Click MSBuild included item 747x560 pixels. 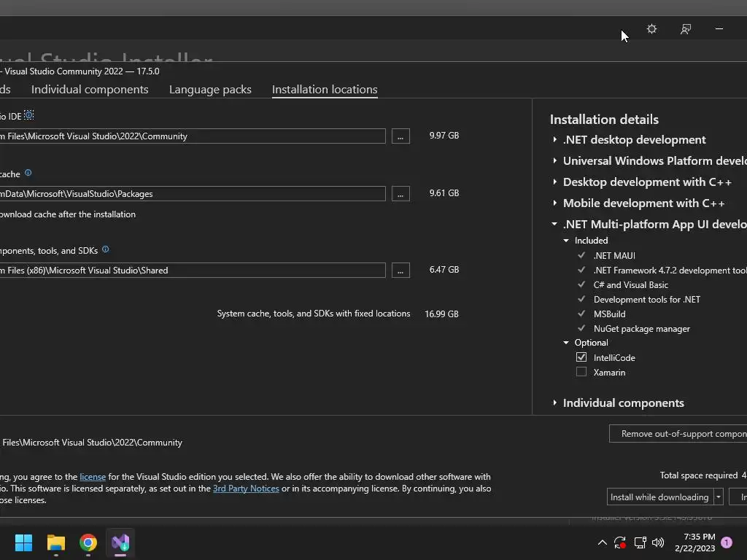[609, 314]
